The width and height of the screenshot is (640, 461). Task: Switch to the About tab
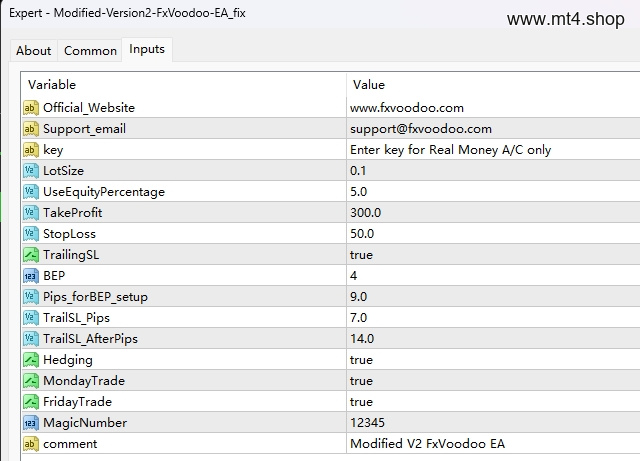(34, 51)
